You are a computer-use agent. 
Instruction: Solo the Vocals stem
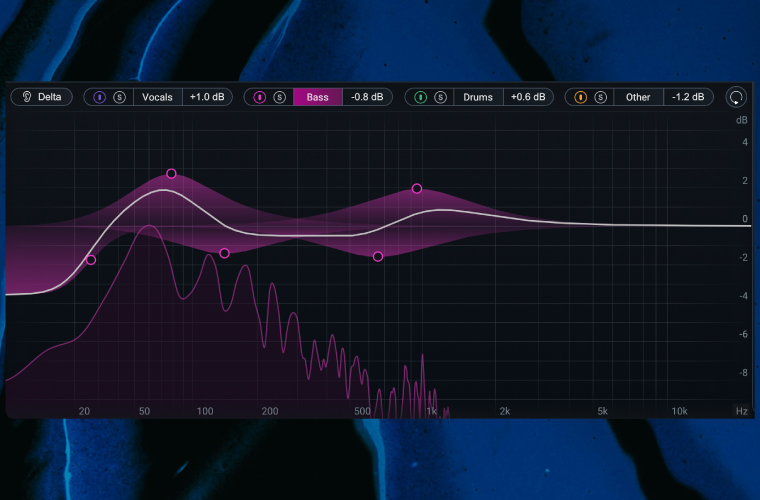point(119,97)
